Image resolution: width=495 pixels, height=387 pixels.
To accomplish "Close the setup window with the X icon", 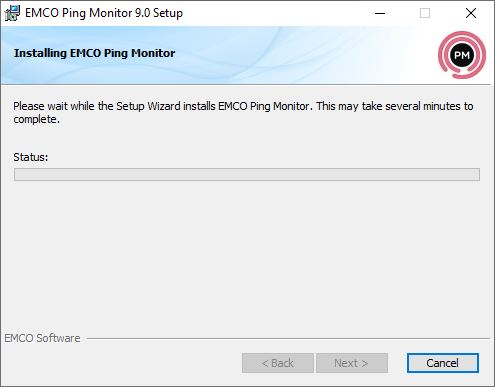I will click(x=471, y=13).
